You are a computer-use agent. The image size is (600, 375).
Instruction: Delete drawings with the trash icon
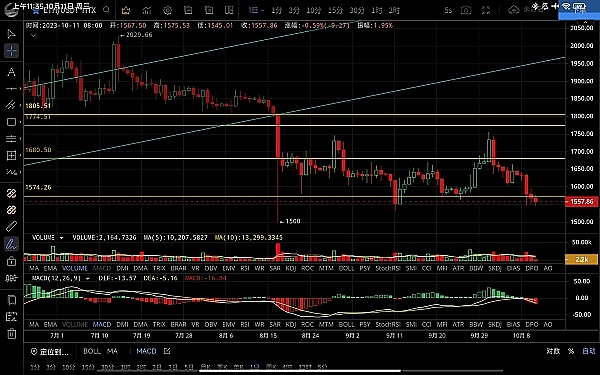[11, 334]
